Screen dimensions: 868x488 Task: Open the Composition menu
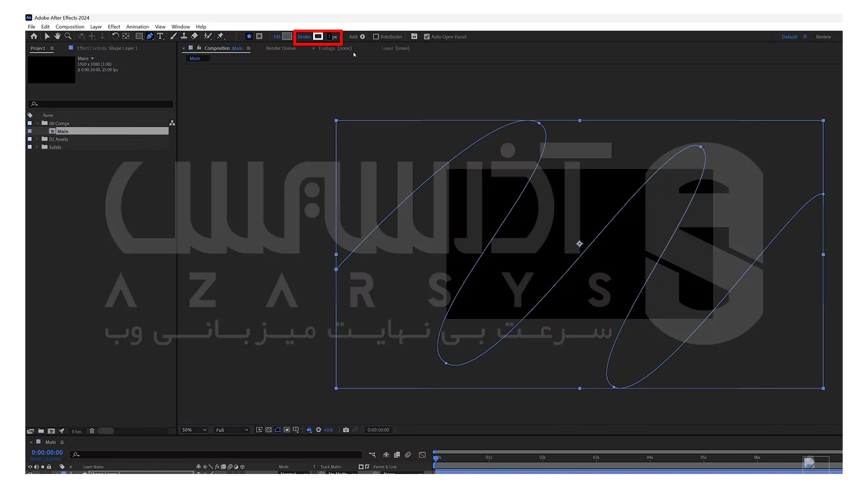tap(70, 27)
